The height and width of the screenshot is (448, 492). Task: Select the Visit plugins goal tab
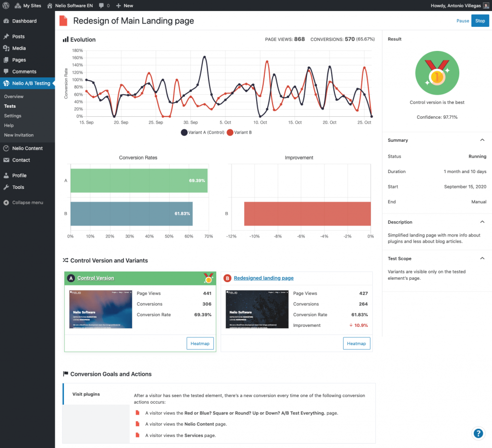[x=96, y=394]
